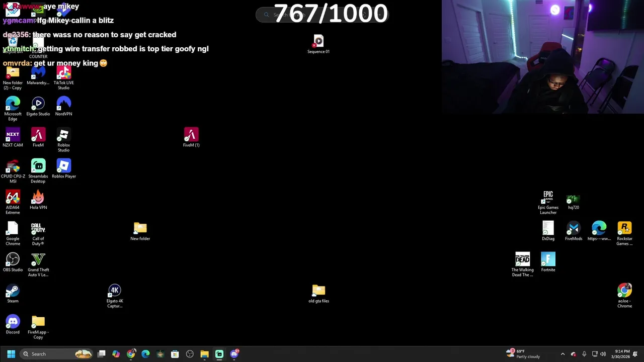
Task: Open File Explorer from the taskbar
Action: click(204, 354)
